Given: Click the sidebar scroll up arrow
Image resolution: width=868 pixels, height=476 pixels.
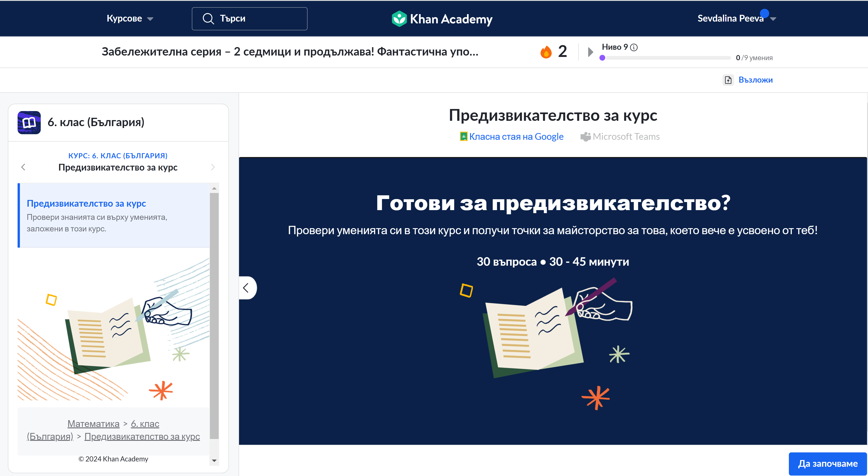Looking at the screenshot, I should point(214,188).
